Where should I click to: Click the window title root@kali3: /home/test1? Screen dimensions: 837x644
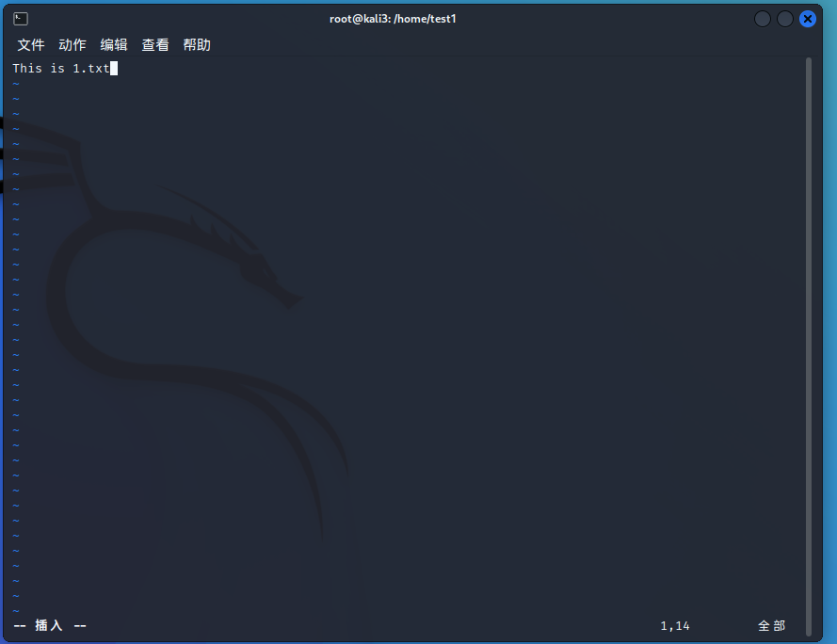point(393,19)
